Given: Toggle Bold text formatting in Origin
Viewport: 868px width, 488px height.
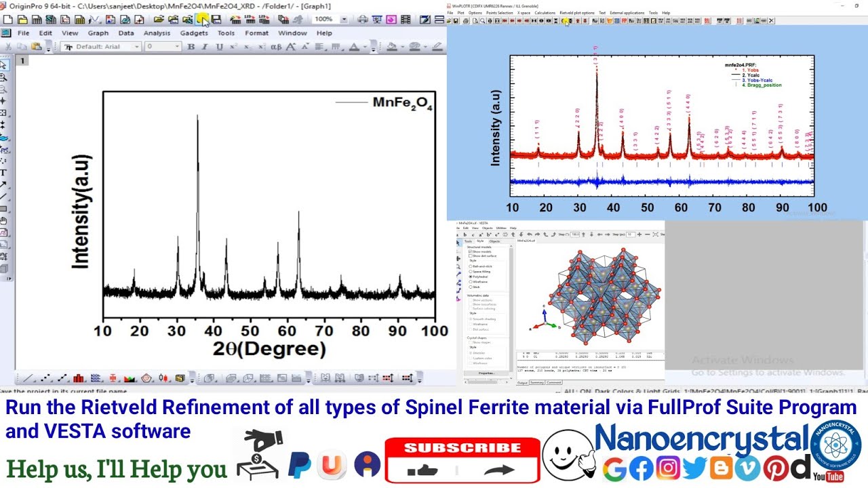Looking at the screenshot, I should point(191,47).
